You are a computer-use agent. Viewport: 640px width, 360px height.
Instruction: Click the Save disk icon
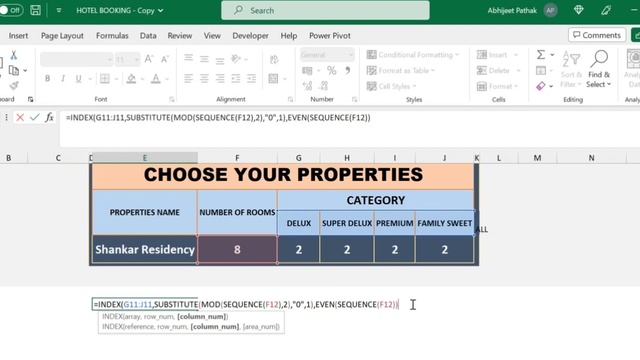click(x=36, y=10)
